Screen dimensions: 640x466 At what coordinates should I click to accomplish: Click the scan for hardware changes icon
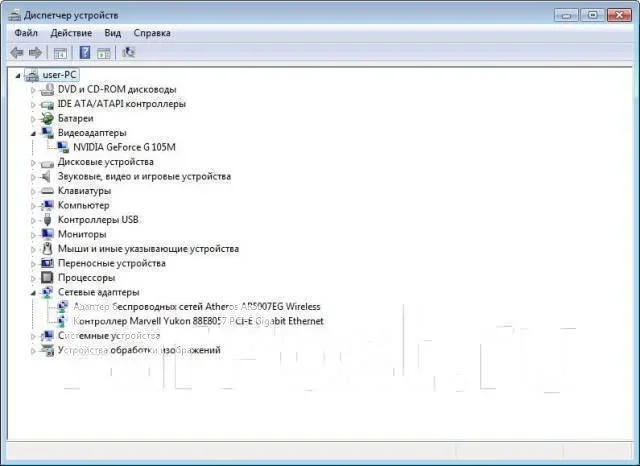point(129,52)
